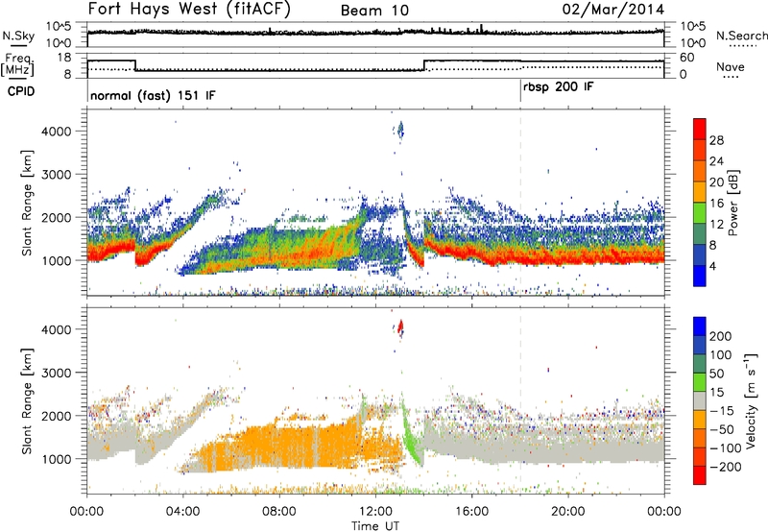Click the 'Time UT' axis title
This screenshot has width=768, height=532.
[375, 526]
